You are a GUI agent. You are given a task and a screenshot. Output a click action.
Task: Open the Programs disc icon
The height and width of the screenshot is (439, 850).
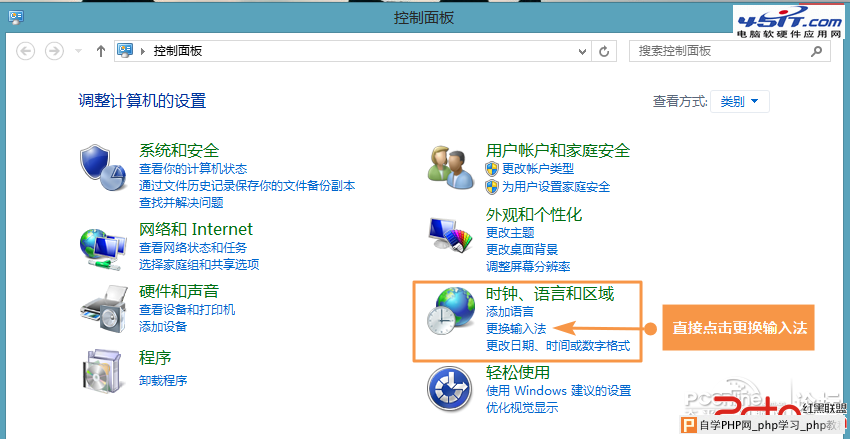(103, 369)
